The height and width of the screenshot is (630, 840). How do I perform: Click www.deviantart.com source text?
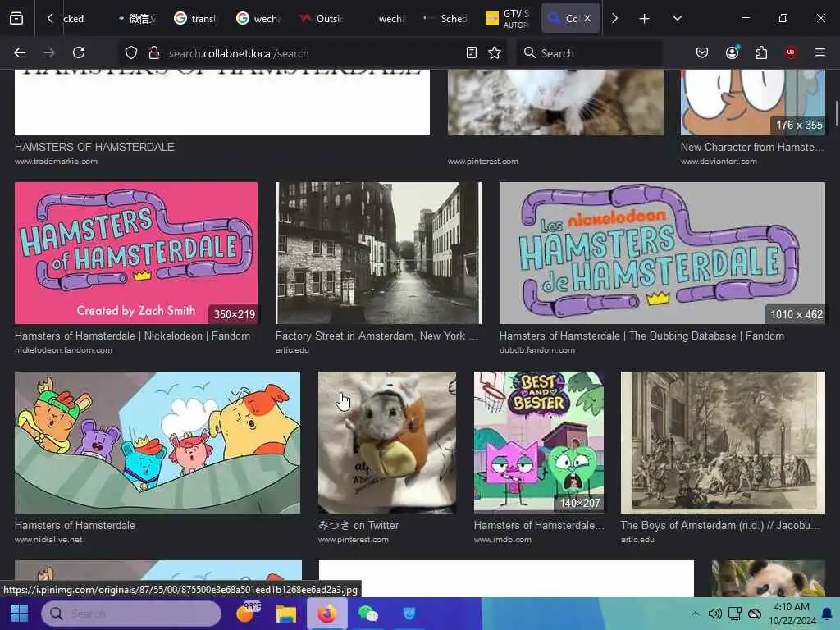pos(719,162)
